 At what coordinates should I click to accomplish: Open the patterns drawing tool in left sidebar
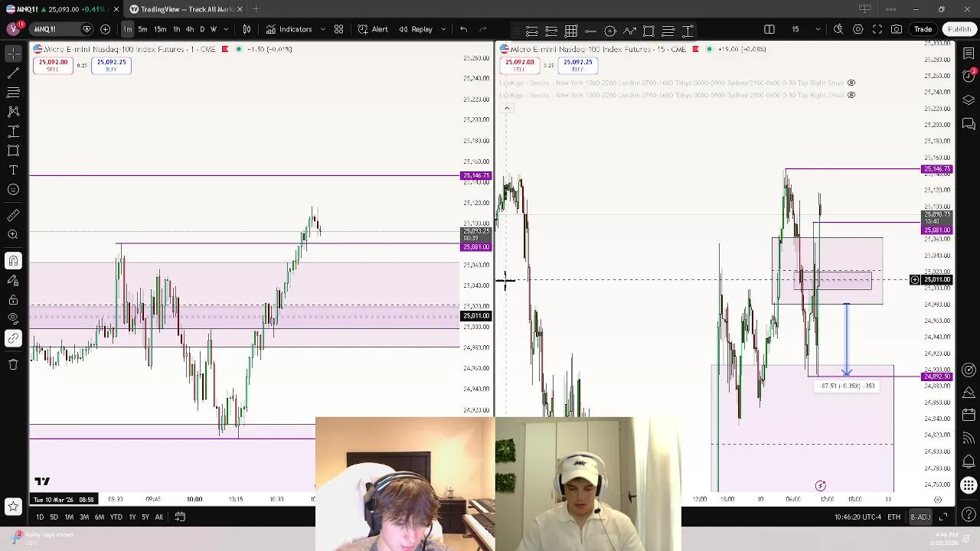[13, 112]
